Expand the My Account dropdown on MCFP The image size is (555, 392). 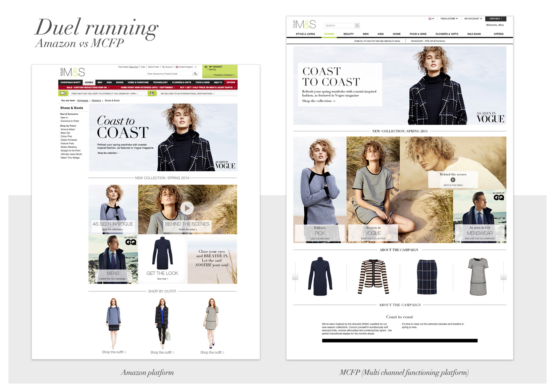[473, 19]
